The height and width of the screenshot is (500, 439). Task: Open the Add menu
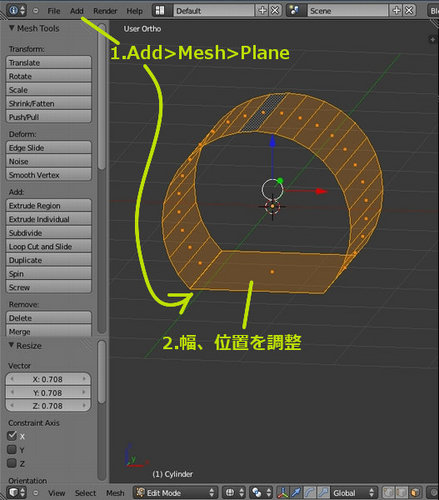point(77,11)
